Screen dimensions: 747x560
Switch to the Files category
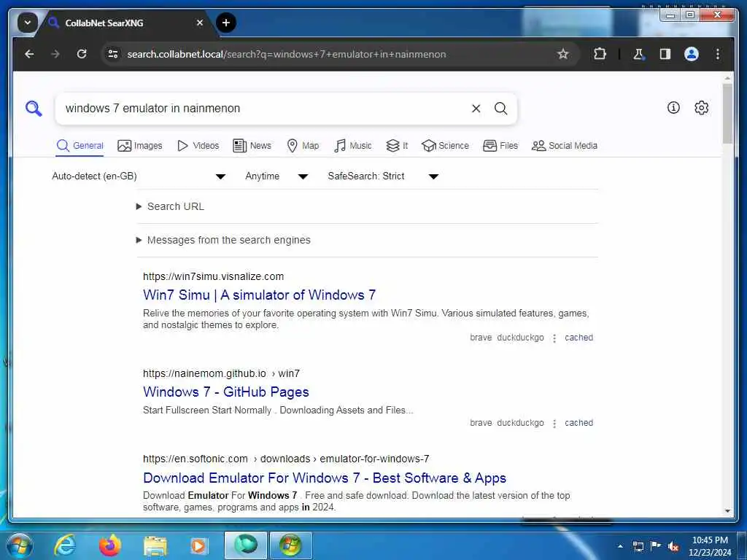pos(500,146)
